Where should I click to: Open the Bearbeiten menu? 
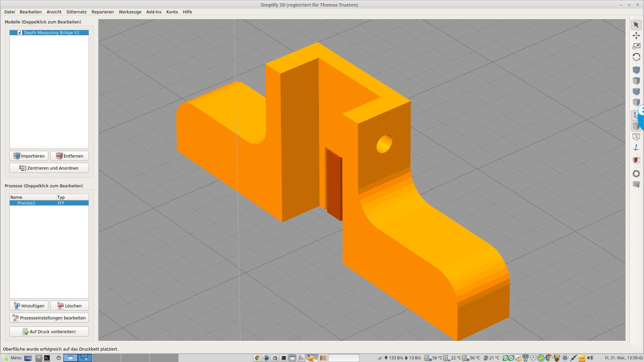(x=31, y=12)
